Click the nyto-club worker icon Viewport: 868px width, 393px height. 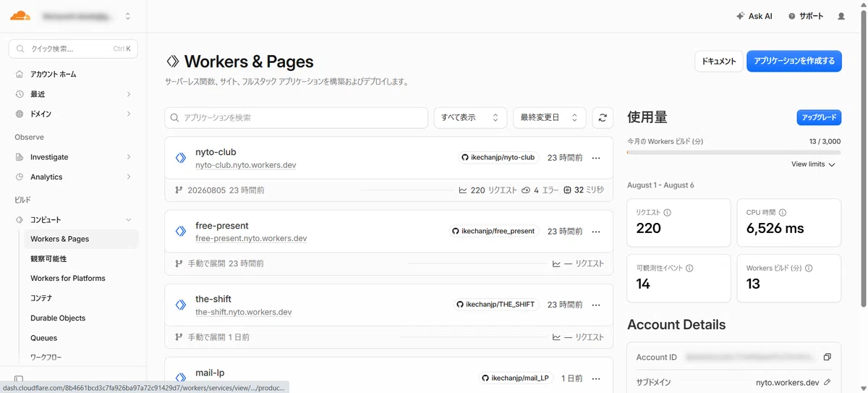pyautogui.click(x=181, y=158)
